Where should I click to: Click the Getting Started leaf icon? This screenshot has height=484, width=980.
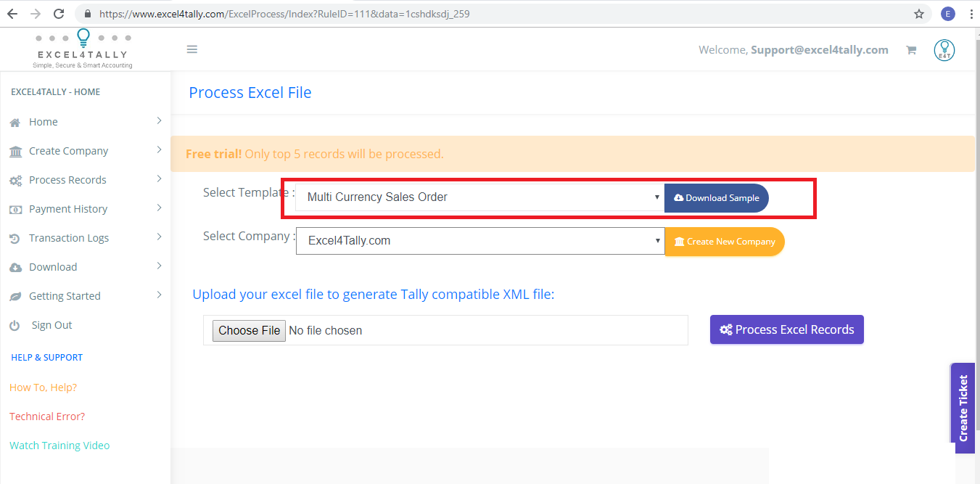point(15,297)
